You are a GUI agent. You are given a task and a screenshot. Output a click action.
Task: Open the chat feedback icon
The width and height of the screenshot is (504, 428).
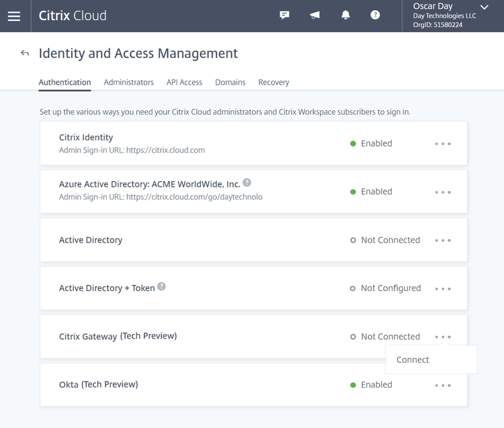click(x=284, y=15)
